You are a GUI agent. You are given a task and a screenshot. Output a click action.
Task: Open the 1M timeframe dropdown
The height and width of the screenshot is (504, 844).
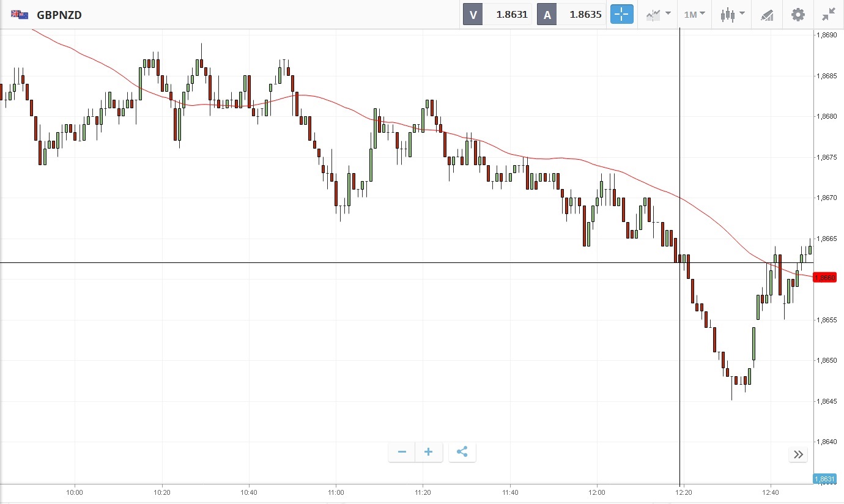click(694, 15)
